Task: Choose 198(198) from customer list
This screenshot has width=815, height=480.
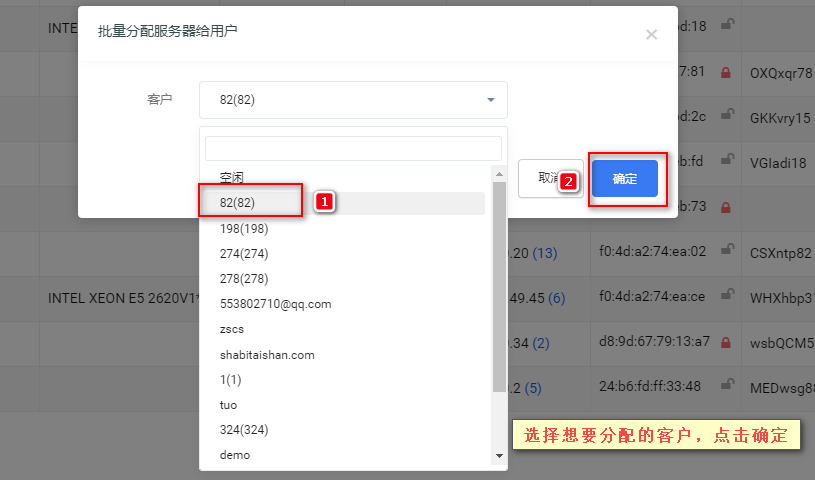Action: (x=345, y=228)
